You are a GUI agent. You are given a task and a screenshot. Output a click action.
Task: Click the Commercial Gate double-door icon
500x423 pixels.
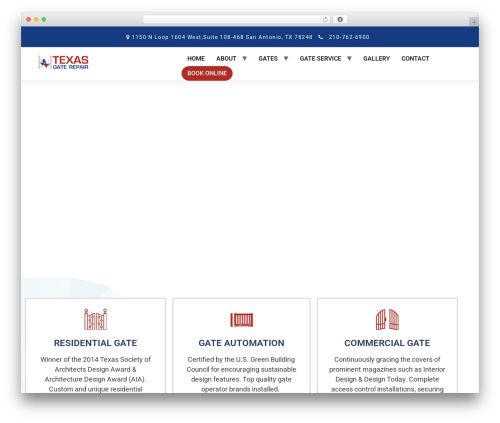coord(387,319)
